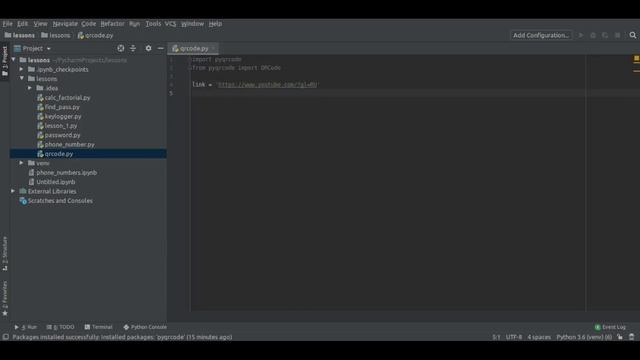Hide the Project panel with minus icon

pyautogui.click(x=160, y=48)
